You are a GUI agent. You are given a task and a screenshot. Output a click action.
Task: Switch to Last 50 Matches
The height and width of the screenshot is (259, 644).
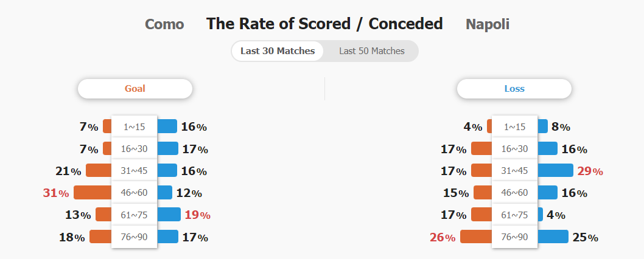(x=371, y=51)
